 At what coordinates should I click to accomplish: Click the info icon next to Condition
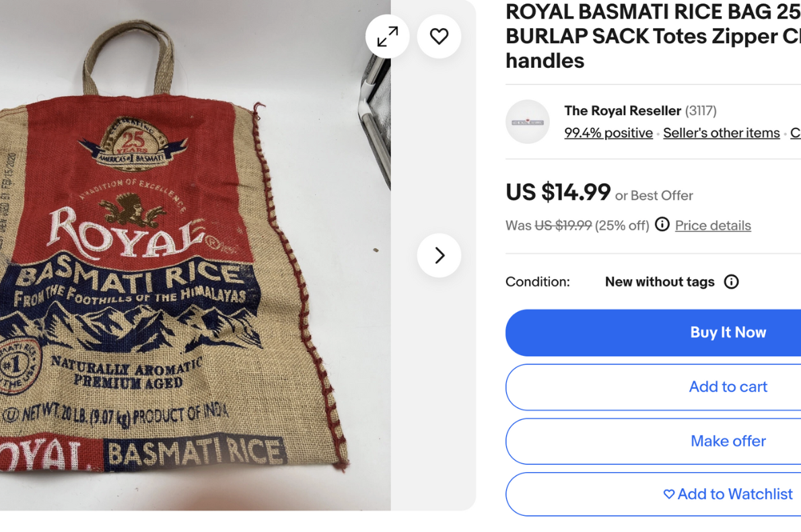point(731,282)
